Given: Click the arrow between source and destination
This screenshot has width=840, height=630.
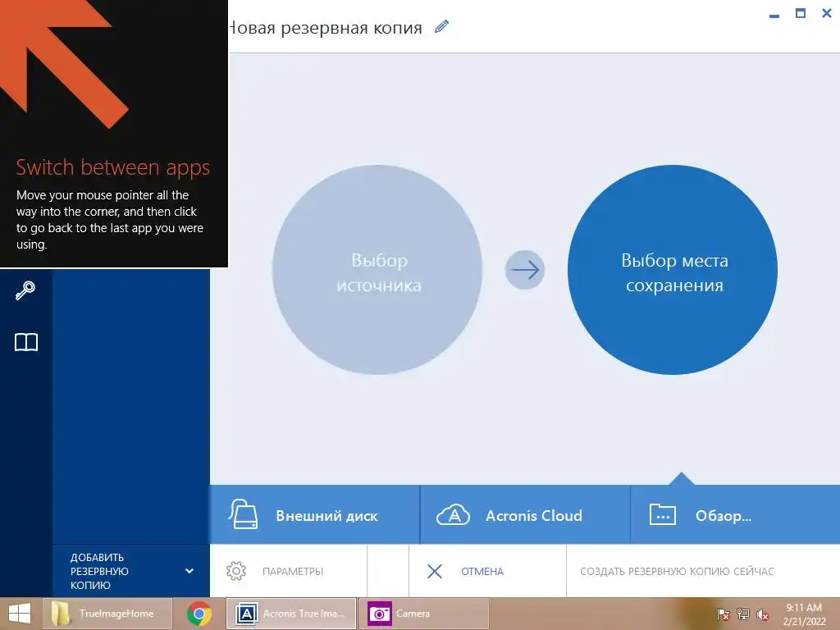Looking at the screenshot, I should click(525, 269).
